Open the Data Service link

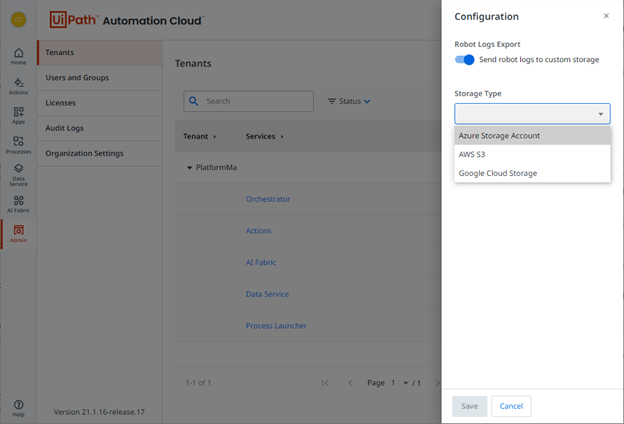tap(267, 294)
